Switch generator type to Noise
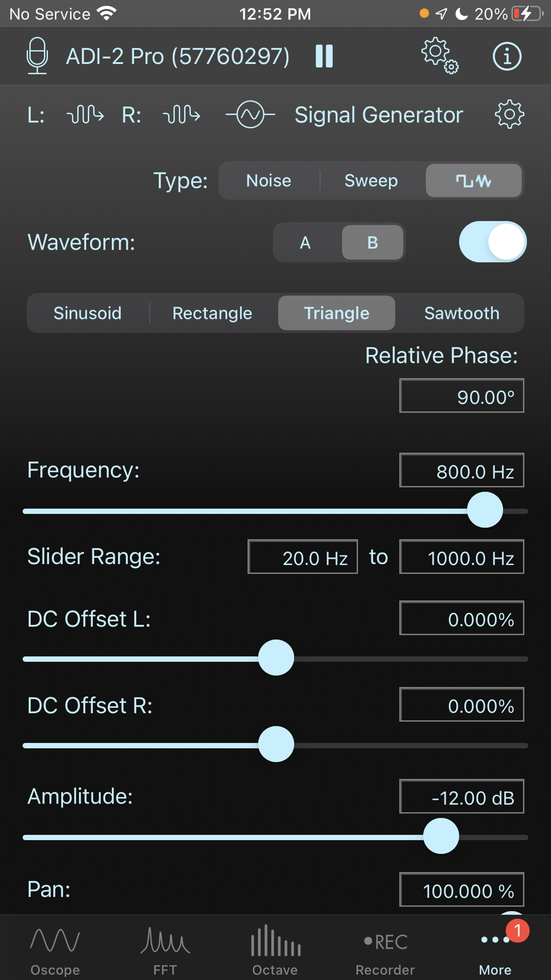551x980 pixels. coord(268,180)
